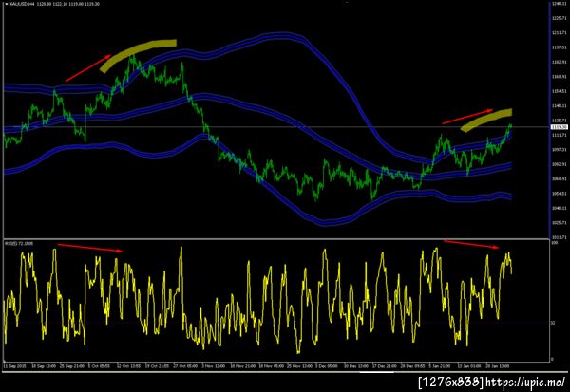Click the 3 Nov 13:00 time axis label
Screen dimensions: 570x392
point(214,366)
